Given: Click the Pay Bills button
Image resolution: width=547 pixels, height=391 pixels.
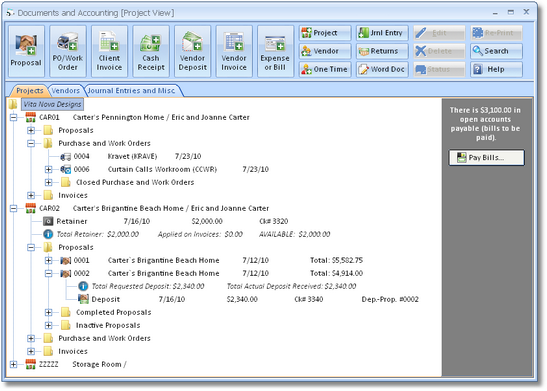Looking at the screenshot, I should (x=486, y=158).
